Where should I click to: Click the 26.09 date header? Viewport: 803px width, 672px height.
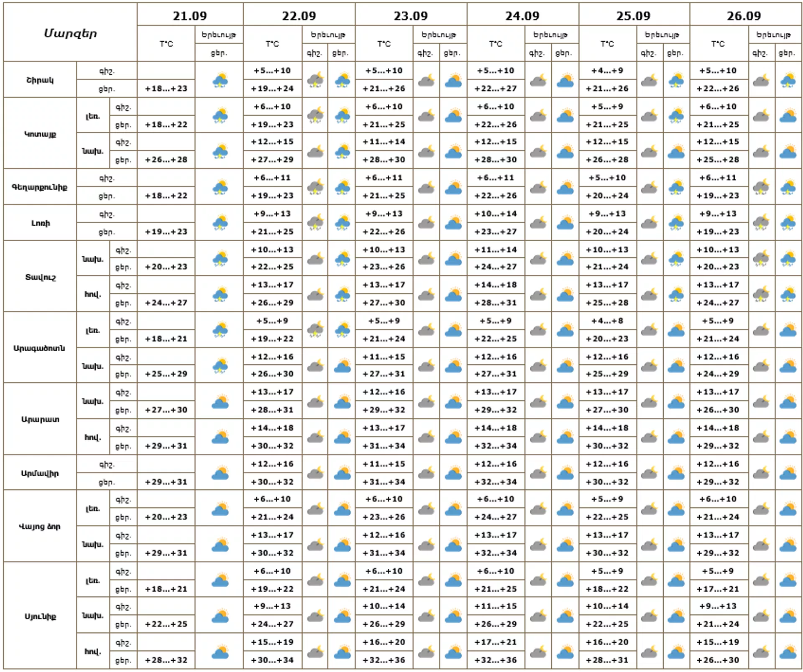[x=744, y=16]
